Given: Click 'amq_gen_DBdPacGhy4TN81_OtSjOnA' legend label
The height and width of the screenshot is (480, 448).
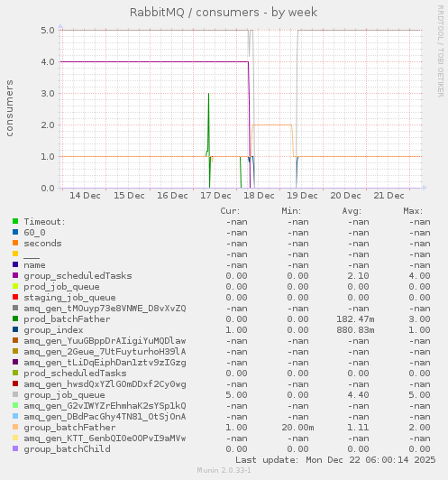Looking at the screenshot, I should (x=105, y=417).
